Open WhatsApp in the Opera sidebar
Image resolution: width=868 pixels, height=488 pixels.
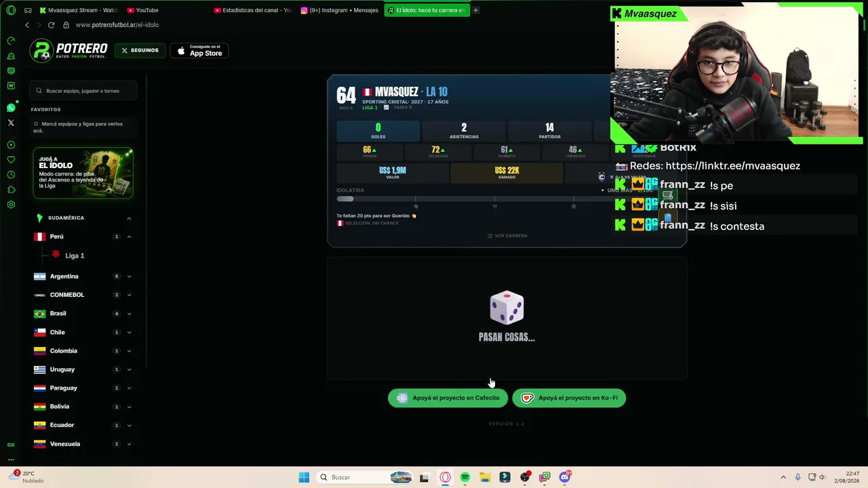[x=11, y=108]
